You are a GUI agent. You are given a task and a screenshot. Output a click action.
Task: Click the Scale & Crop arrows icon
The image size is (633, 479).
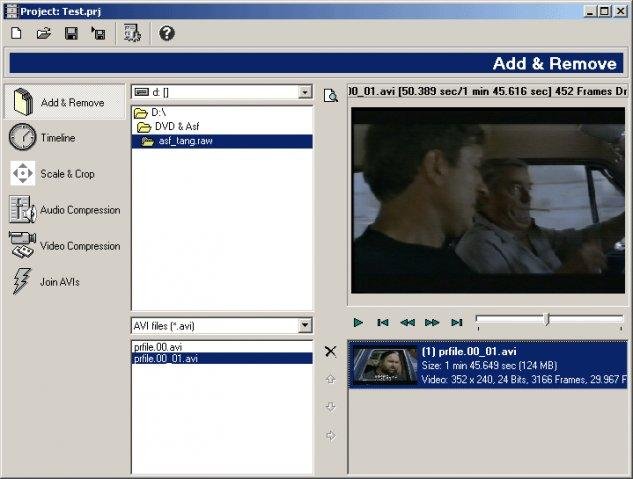[23, 174]
